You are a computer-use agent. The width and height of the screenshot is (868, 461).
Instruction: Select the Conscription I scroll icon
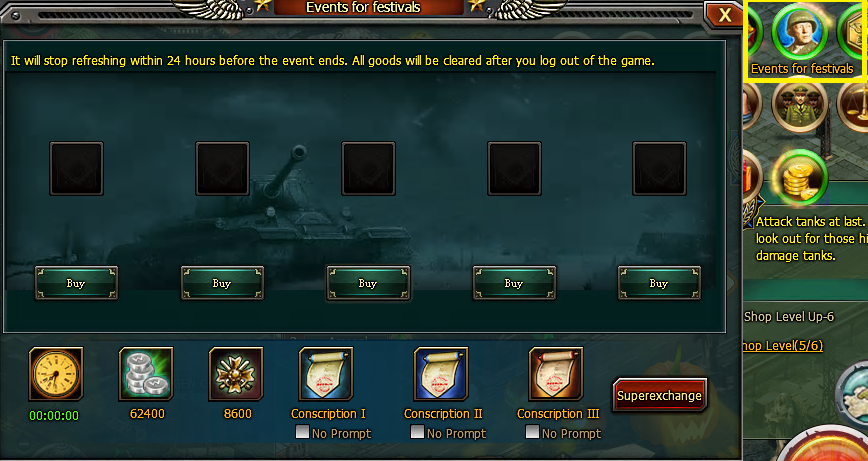pos(326,374)
